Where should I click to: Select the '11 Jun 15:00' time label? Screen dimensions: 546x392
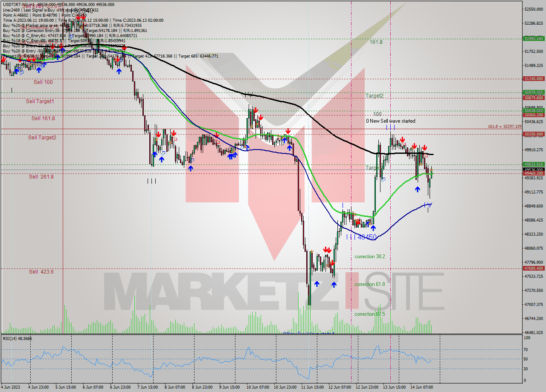point(313,387)
